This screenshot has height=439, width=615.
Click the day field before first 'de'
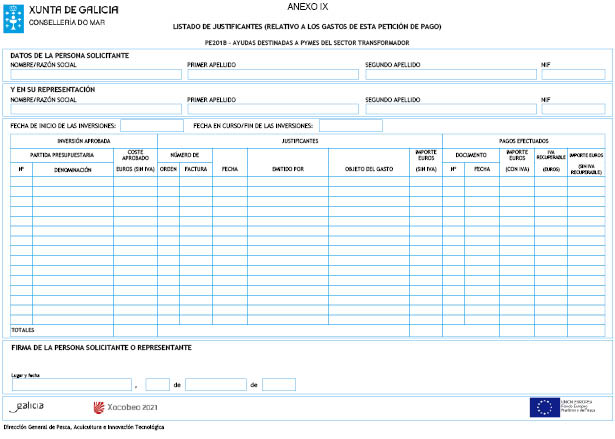click(157, 384)
